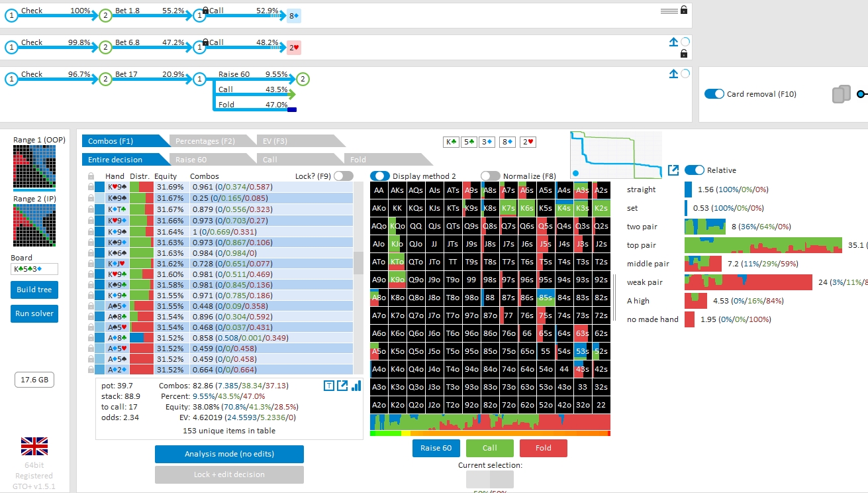Click the red Fold button below matrix

[x=544, y=448]
